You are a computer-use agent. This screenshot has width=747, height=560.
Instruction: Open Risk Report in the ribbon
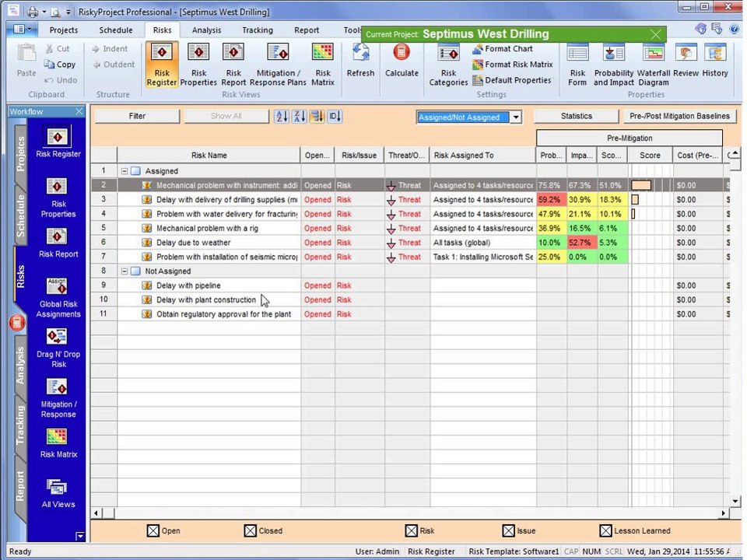click(x=233, y=65)
